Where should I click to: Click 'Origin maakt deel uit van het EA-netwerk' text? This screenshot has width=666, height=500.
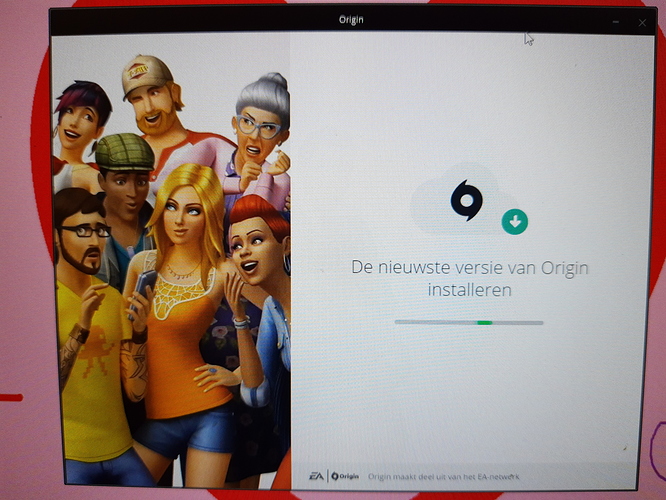tap(443, 477)
